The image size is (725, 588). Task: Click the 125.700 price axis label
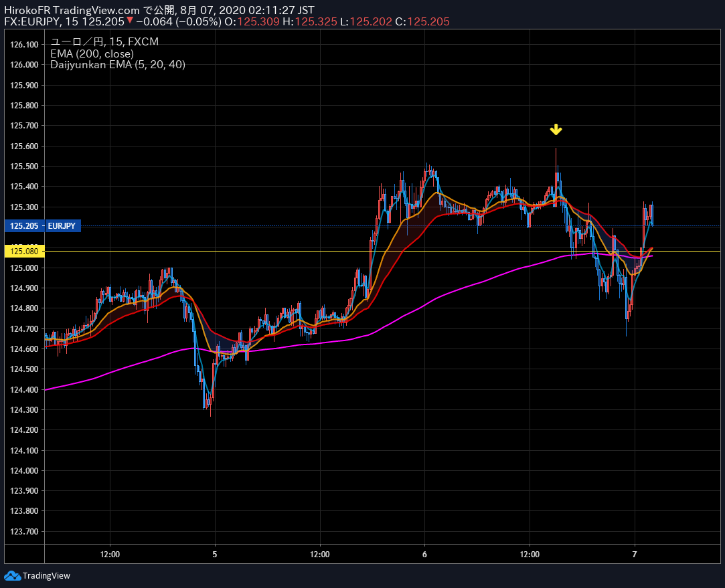pos(24,126)
